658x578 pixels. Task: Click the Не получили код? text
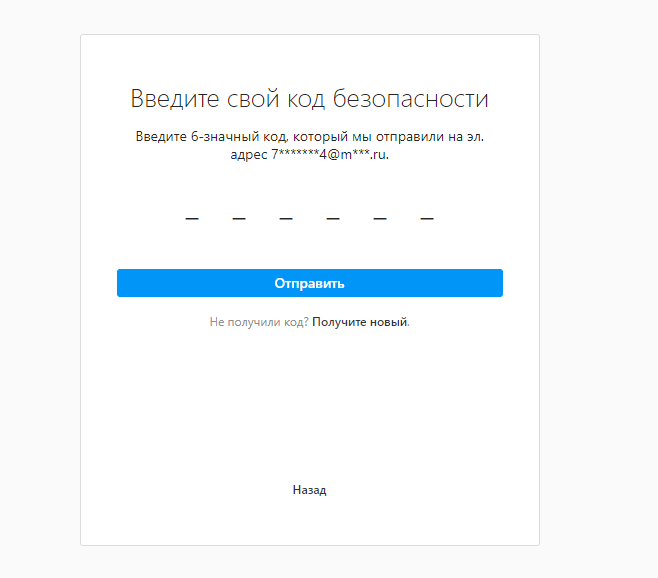[x=259, y=323]
